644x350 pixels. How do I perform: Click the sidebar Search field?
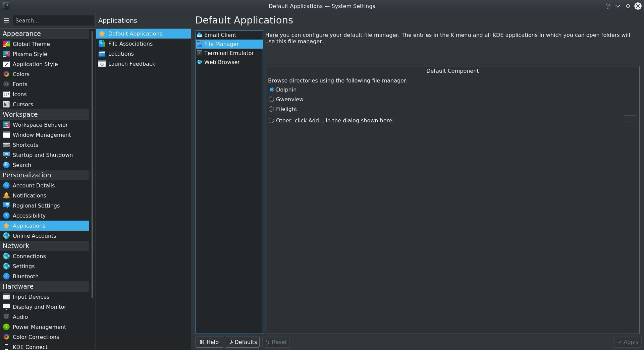[x=53, y=20]
